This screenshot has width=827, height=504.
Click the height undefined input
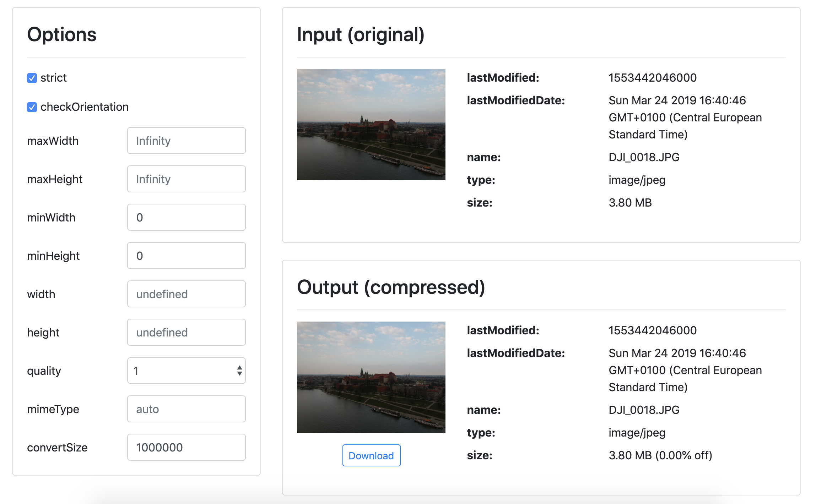186,332
